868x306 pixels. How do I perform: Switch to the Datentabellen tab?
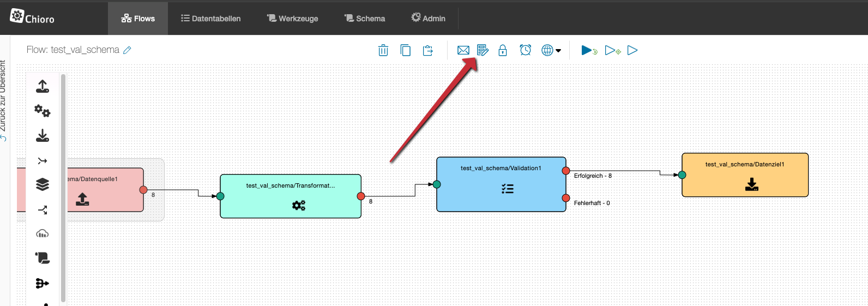(x=210, y=19)
